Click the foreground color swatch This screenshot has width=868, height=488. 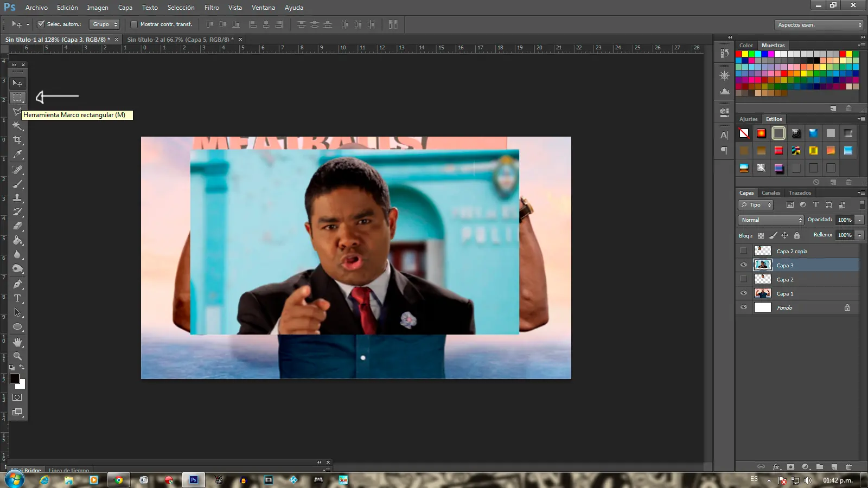pos(15,378)
